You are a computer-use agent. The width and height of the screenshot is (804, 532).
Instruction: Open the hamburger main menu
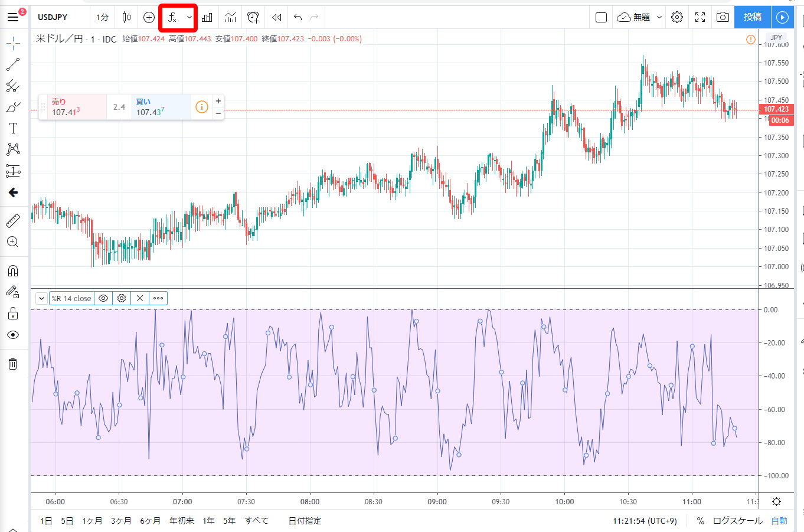12,17
